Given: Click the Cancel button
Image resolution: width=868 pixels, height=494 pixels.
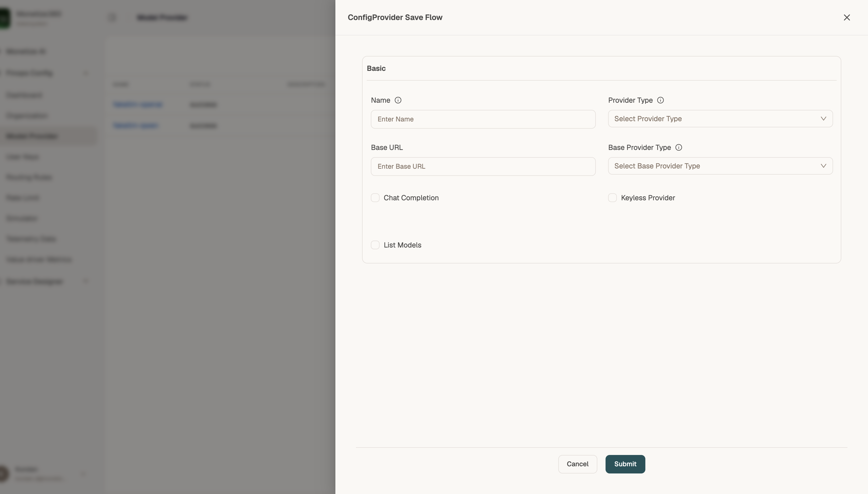Looking at the screenshot, I should point(578,464).
